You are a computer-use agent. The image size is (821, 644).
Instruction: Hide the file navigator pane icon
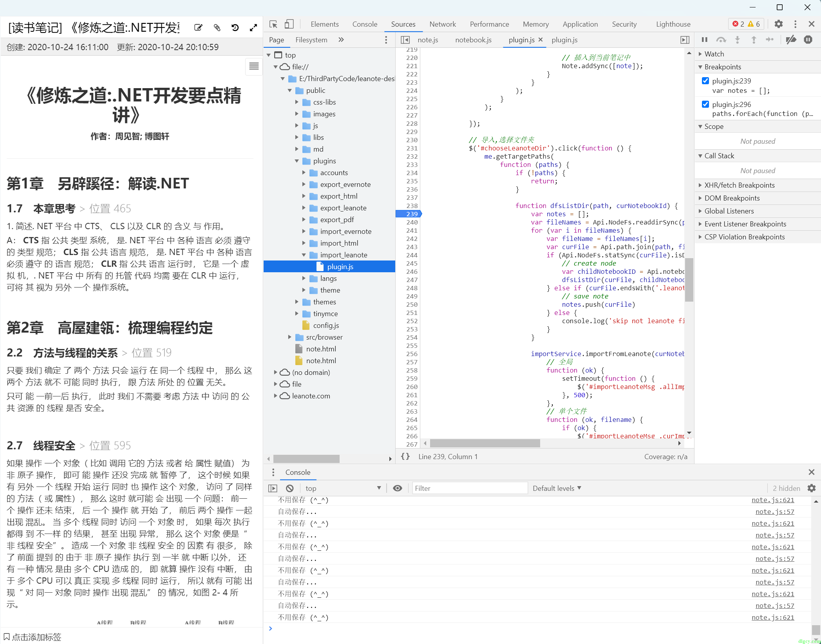pos(405,40)
